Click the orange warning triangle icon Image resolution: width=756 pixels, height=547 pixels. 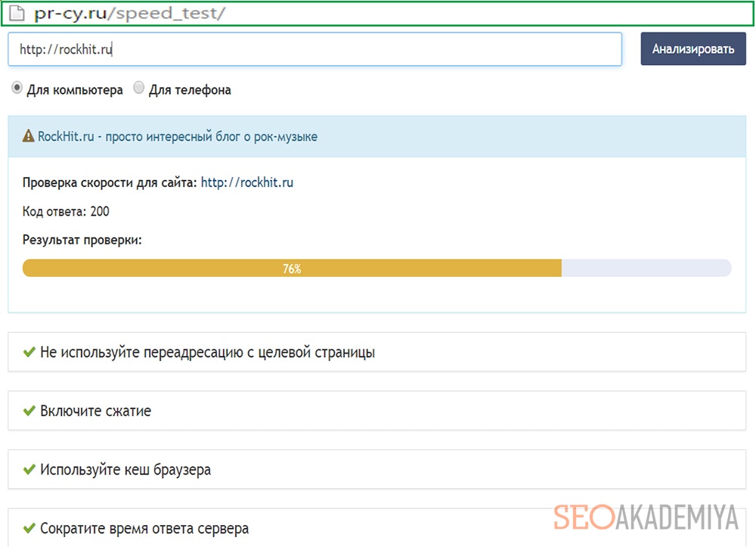point(29,135)
